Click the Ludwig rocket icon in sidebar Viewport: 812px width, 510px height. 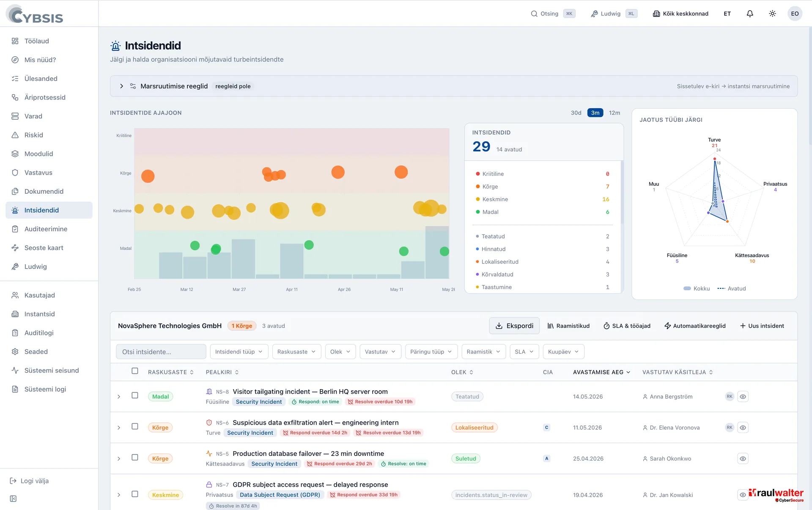pos(15,266)
